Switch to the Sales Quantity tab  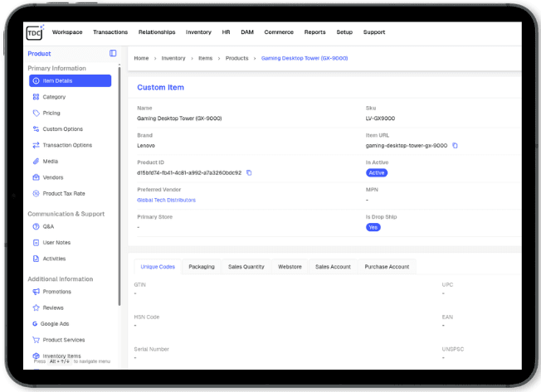pyautogui.click(x=246, y=267)
